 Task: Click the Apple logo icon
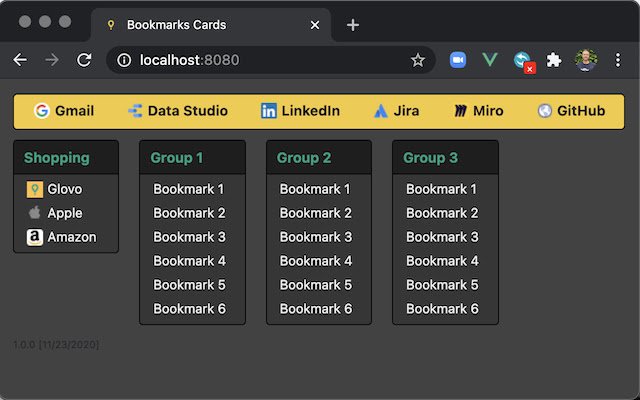click(35, 213)
